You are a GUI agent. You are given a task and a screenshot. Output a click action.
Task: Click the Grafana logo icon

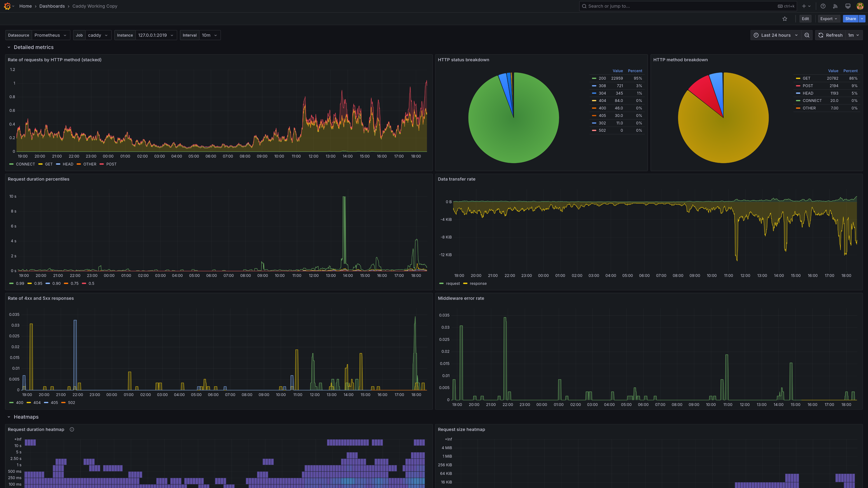click(x=7, y=6)
